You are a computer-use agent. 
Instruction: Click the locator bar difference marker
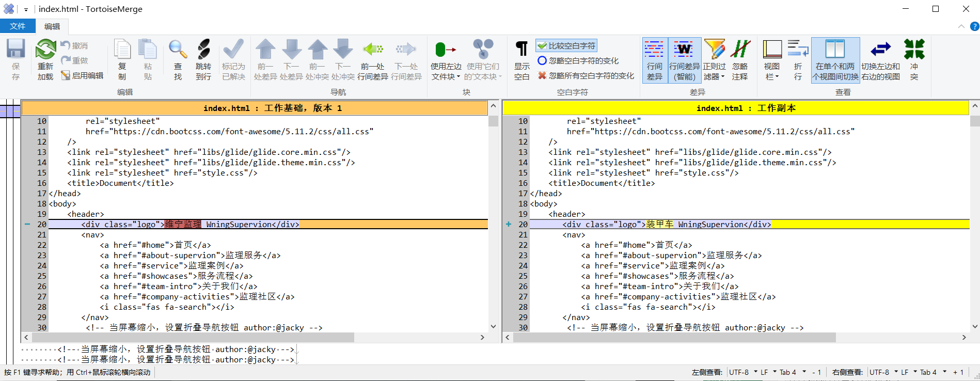tap(10, 110)
